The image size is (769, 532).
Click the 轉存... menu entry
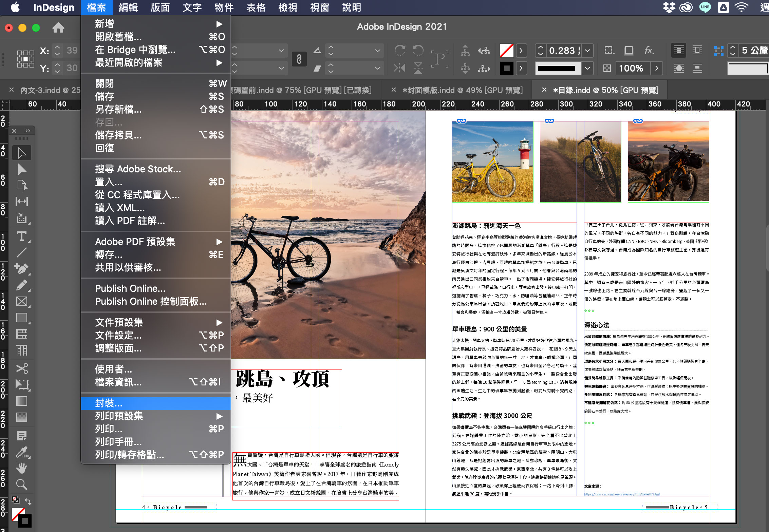(x=109, y=254)
